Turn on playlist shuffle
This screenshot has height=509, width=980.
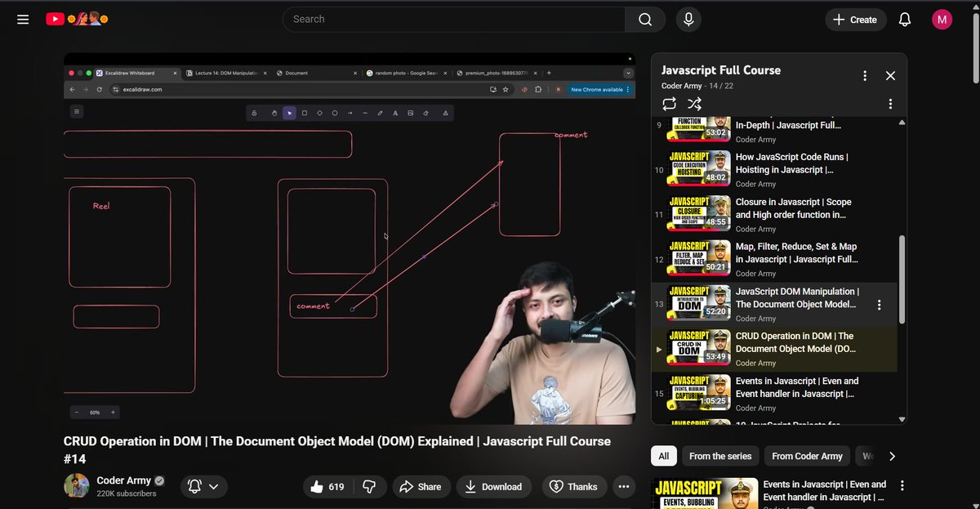(x=694, y=104)
